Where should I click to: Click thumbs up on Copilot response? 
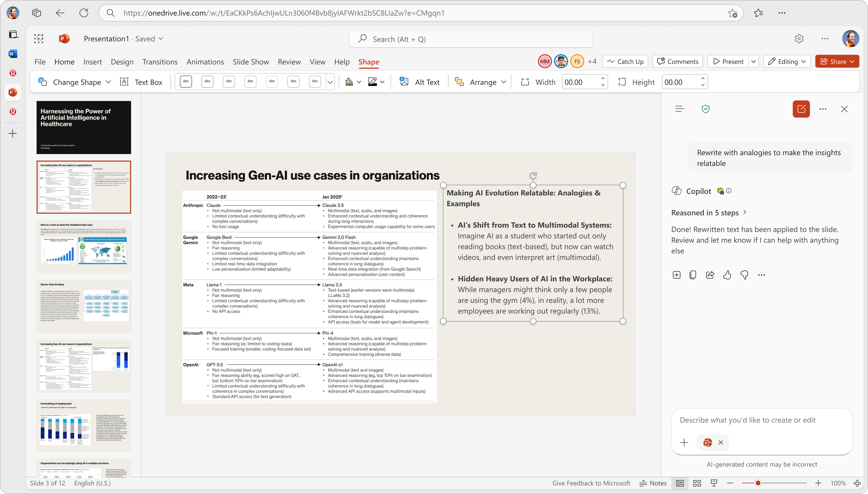click(x=727, y=275)
